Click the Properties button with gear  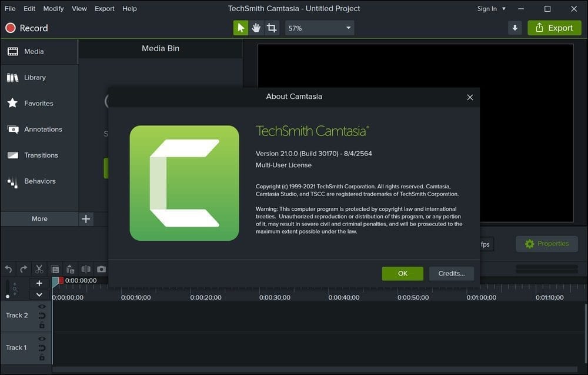pos(547,244)
